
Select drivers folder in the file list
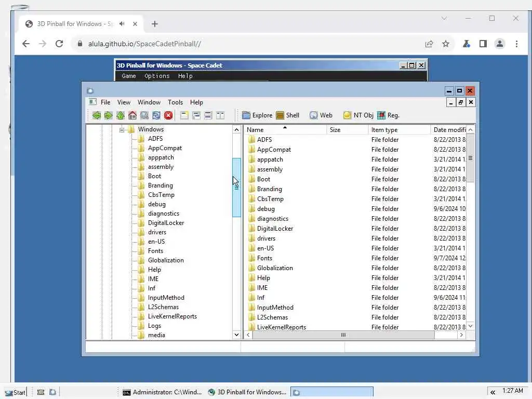[x=266, y=238]
